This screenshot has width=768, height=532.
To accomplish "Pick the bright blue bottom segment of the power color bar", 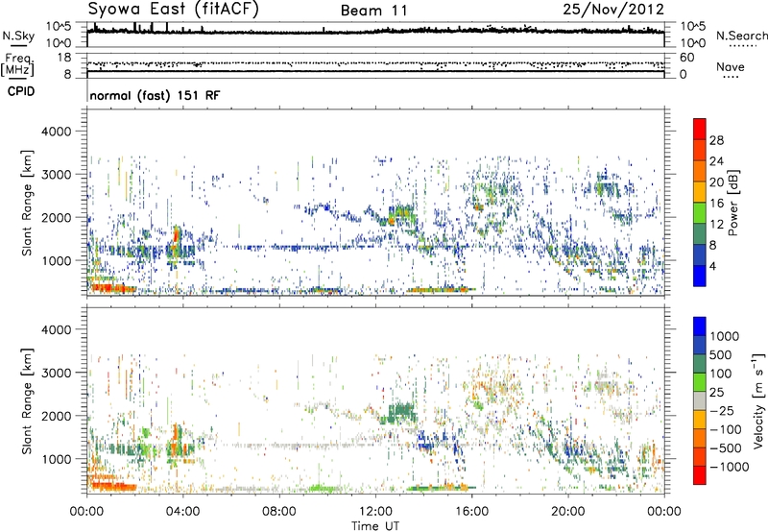I will [x=700, y=276].
